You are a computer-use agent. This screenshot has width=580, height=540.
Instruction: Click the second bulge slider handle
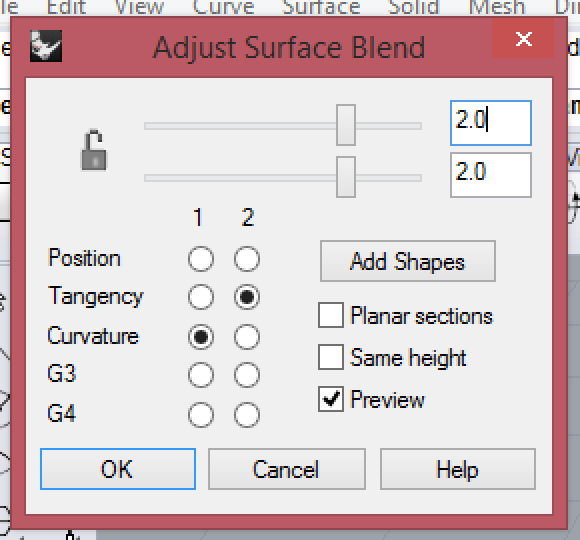click(x=346, y=177)
